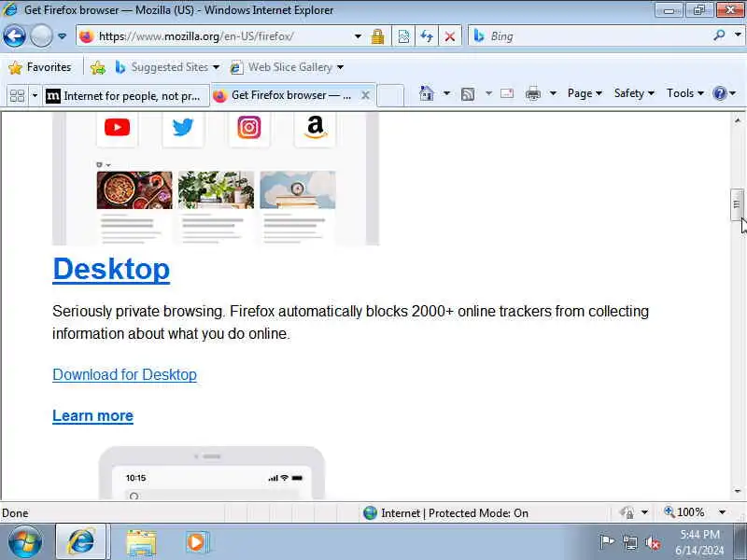This screenshot has width=747, height=560.
Task: Click the muted volume tray icon
Action: coord(652,542)
